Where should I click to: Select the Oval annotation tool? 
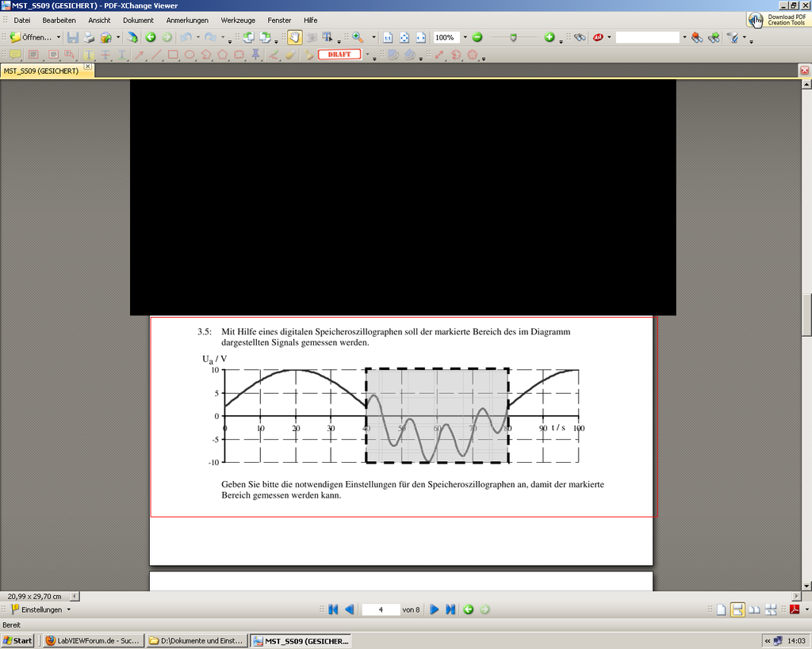point(190,55)
